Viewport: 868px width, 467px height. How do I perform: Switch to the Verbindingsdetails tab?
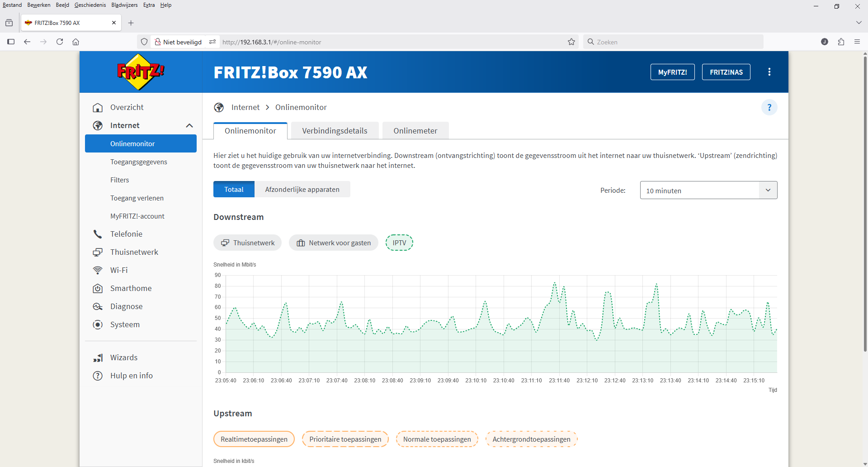(x=335, y=131)
